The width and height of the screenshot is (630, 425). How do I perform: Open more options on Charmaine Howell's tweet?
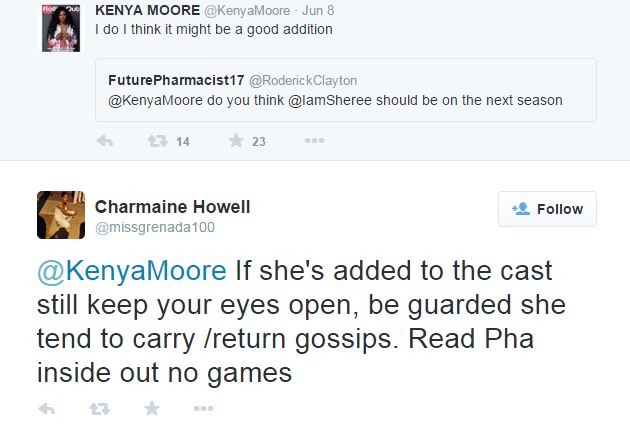pyautogui.click(x=203, y=408)
